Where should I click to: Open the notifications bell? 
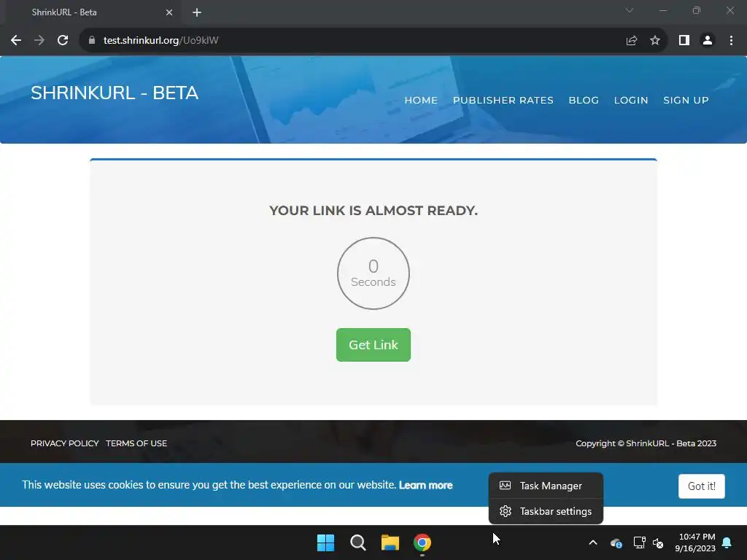[727, 542]
